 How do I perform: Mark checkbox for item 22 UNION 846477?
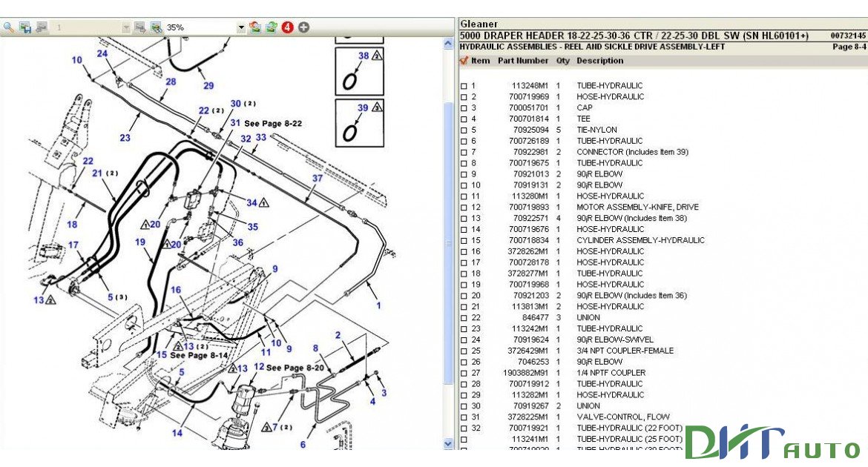point(464,318)
